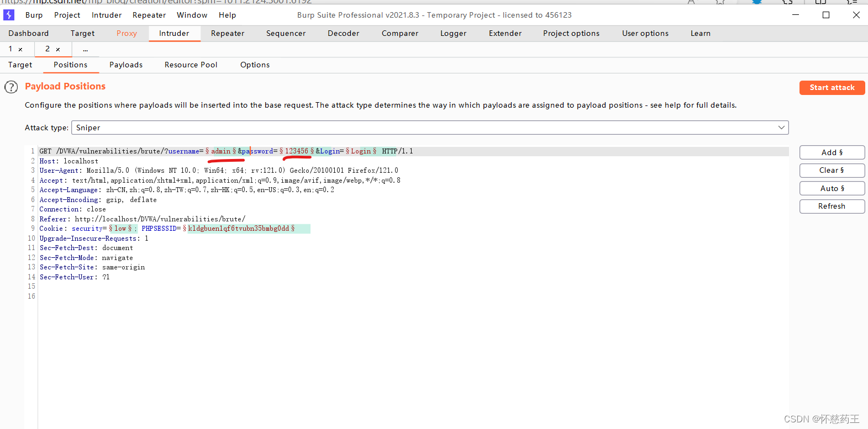Click the Auto § button

tap(832, 188)
